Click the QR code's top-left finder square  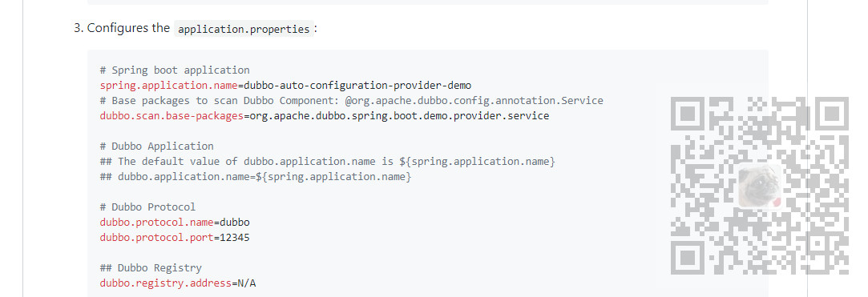point(688,114)
